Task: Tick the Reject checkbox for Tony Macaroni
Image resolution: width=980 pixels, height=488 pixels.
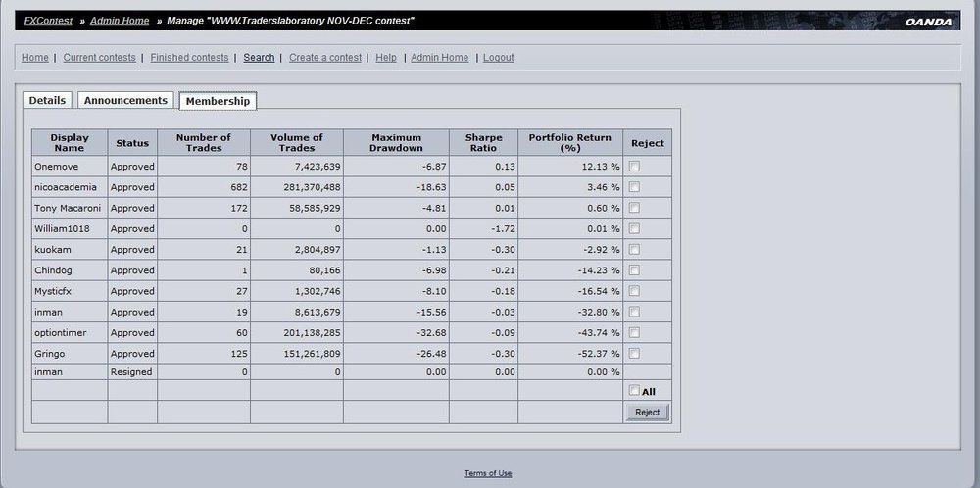Action: click(x=634, y=208)
